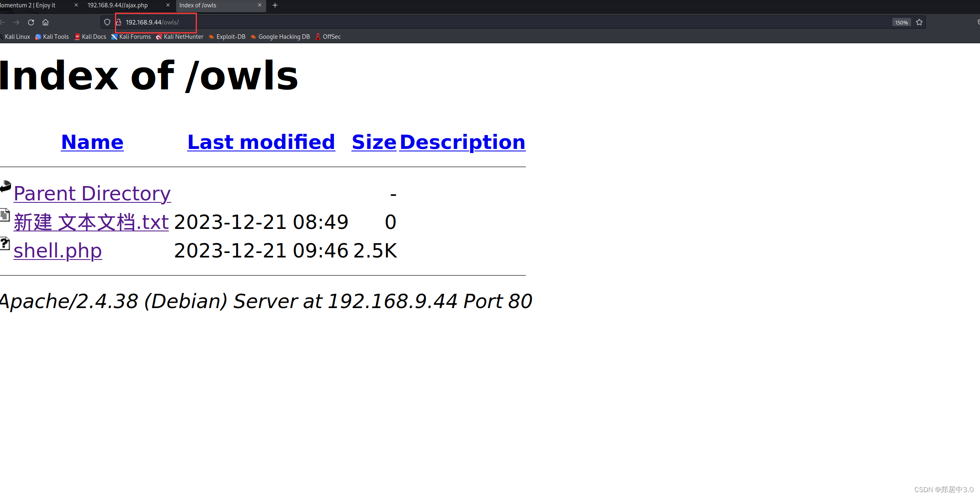The image size is (980, 497).
Task: Click the Last modified sort header
Action: [261, 141]
